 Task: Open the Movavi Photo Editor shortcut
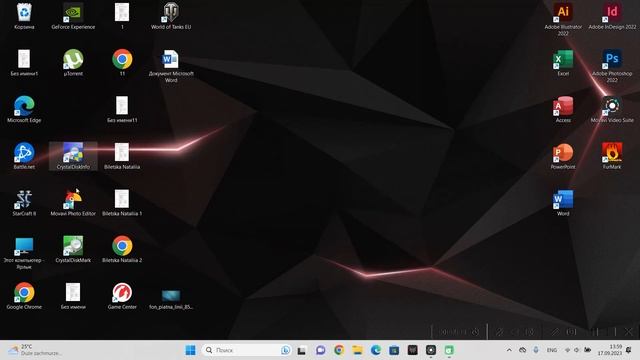click(x=73, y=202)
